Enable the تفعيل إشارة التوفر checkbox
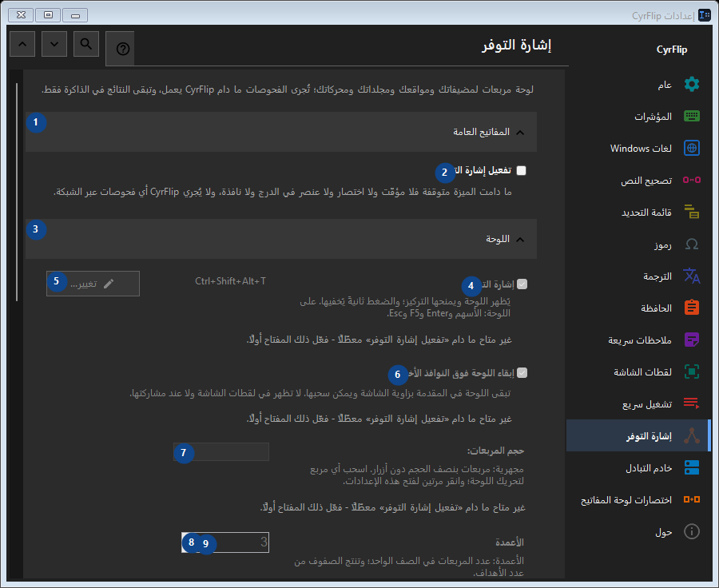Viewport: 719px width, 588px height. tap(522, 171)
